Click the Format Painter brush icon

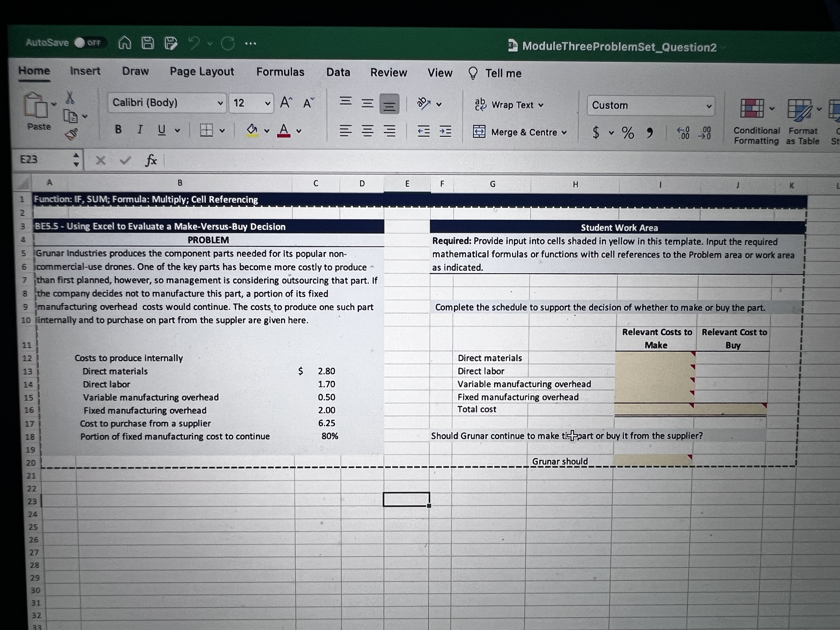(71, 134)
